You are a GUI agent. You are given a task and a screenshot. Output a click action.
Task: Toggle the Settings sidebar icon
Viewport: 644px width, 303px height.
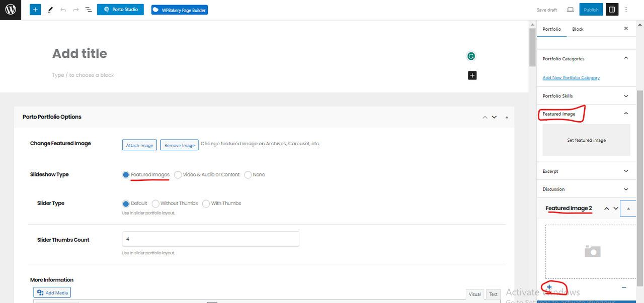[x=612, y=10]
